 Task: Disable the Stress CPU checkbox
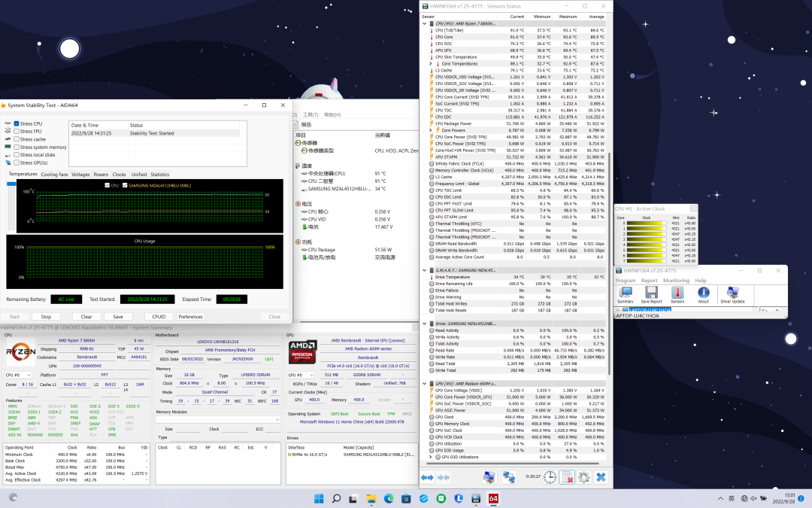tap(17, 123)
